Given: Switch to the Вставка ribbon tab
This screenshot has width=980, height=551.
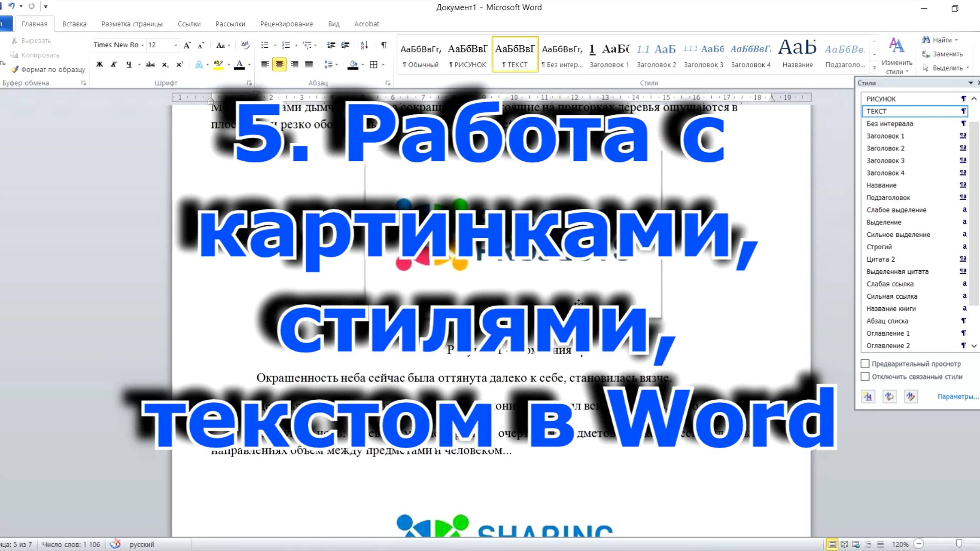Looking at the screenshot, I should 74,24.
